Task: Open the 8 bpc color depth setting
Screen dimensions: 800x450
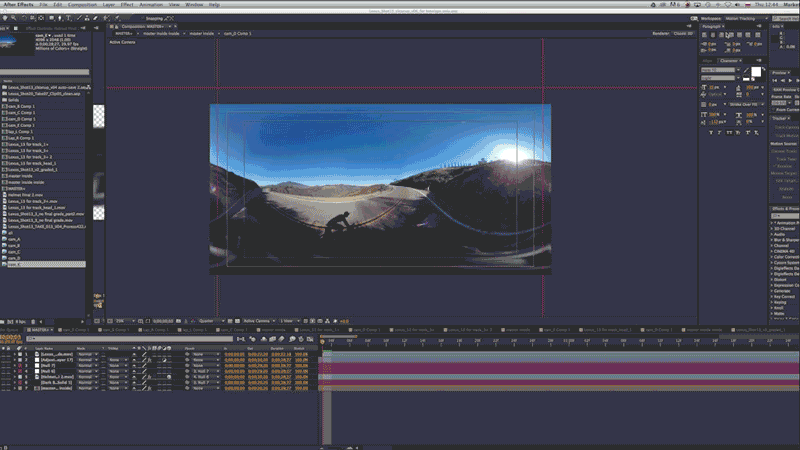Action: [20, 322]
